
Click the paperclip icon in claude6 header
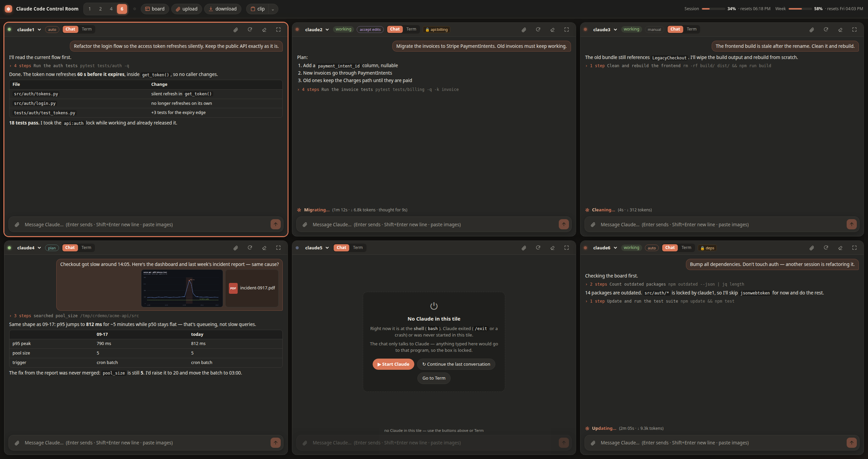tap(812, 248)
